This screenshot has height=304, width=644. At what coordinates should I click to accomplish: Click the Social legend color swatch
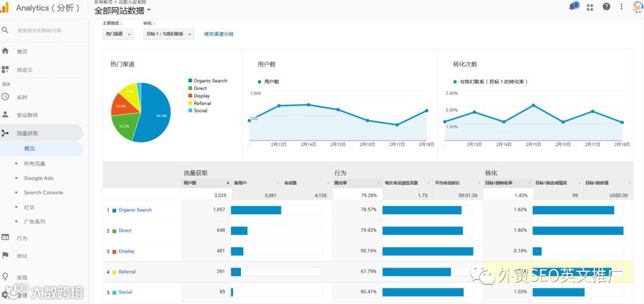click(190, 110)
